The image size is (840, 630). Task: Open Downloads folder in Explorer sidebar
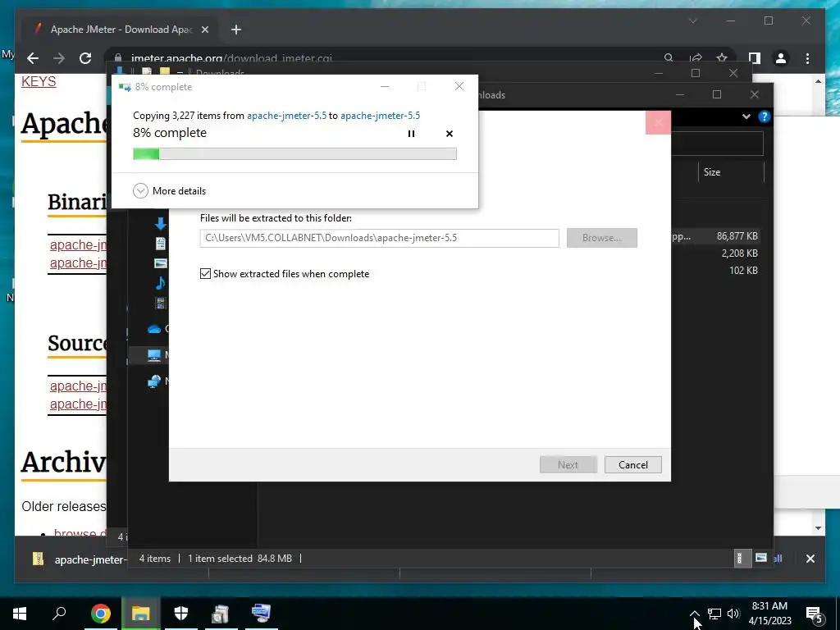160,224
